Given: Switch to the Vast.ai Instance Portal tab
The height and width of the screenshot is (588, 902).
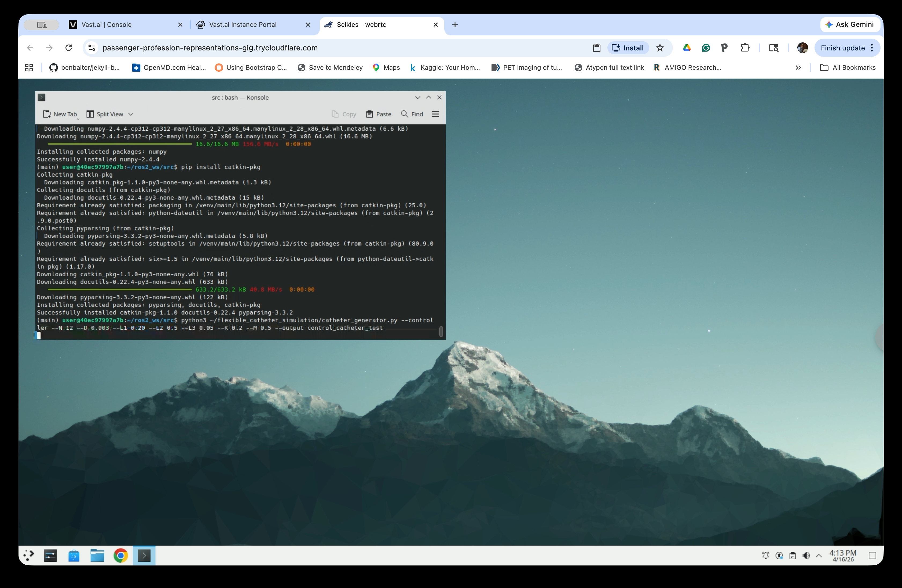Looking at the screenshot, I should coord(243,24).
